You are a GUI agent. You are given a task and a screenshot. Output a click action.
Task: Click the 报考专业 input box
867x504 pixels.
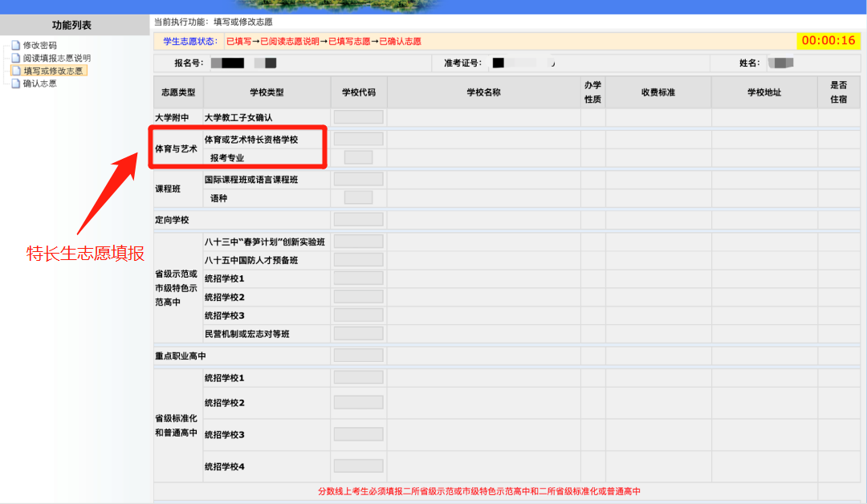coord(358,157)
